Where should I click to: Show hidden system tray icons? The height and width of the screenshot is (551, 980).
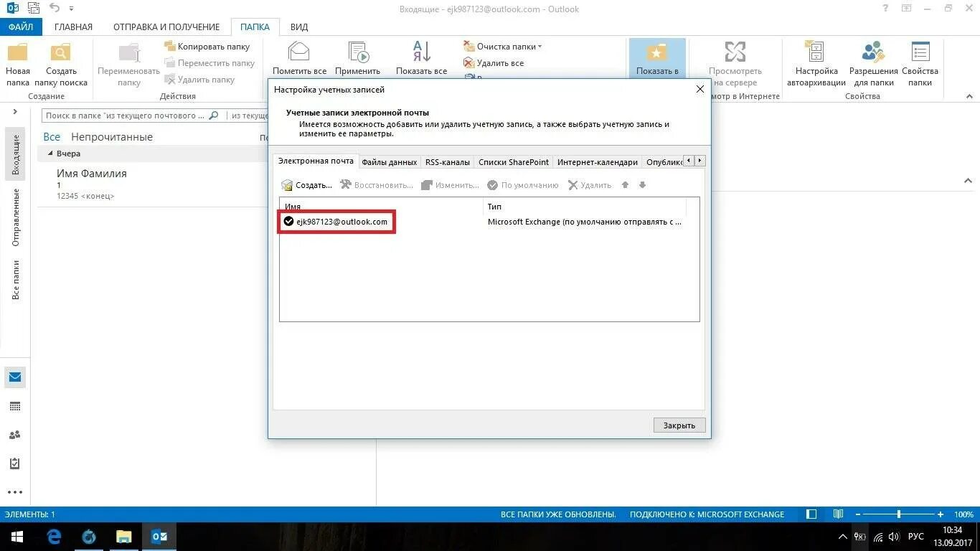coord(843,537)
